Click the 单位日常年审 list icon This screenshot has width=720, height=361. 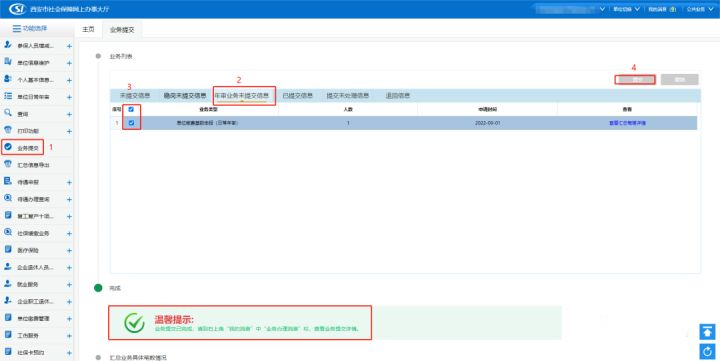click(8, 96)
